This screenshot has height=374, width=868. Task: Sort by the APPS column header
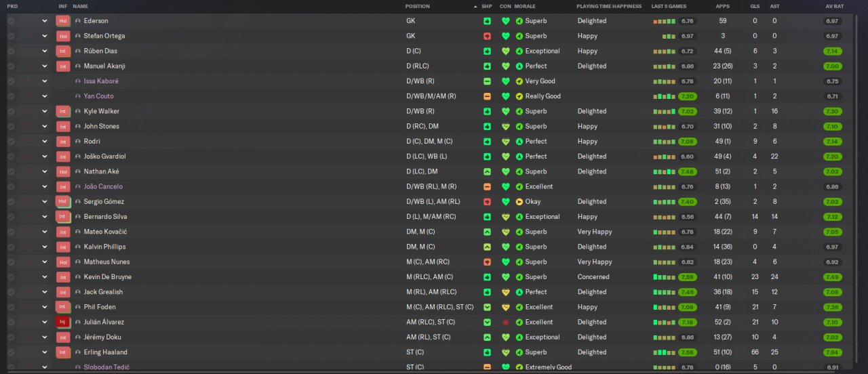click(x=723, y=6)
